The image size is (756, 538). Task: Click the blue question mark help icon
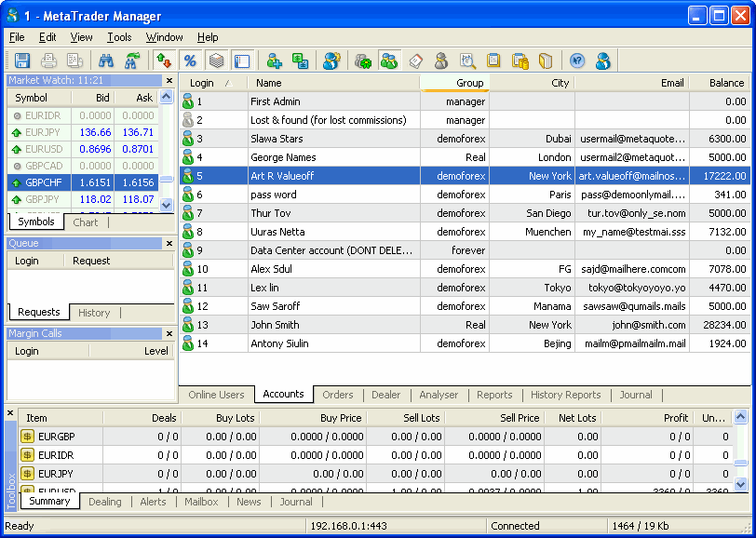[576, 61]
